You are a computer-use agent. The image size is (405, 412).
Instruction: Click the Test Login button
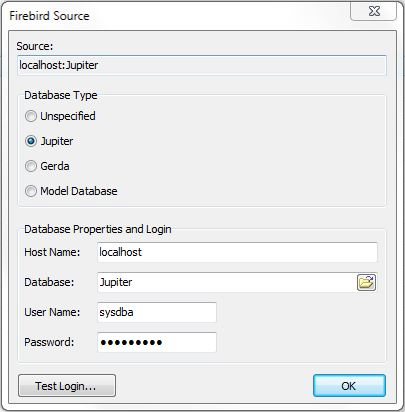67,386
